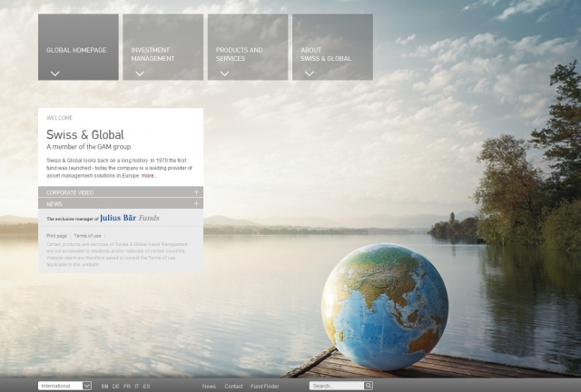Click the Print page link
The width and height of the screenshot is (581, 392).
(57, 235)
